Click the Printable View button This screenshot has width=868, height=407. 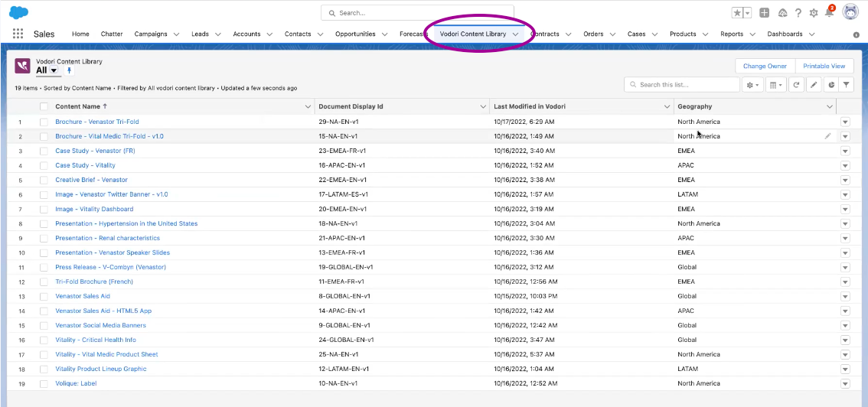tap(824, 66)
